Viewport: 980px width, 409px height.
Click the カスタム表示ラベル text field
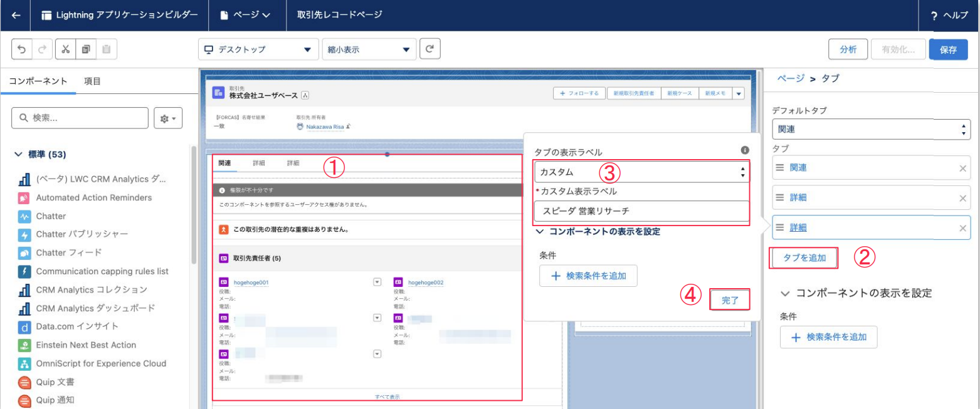coord(641,211)
